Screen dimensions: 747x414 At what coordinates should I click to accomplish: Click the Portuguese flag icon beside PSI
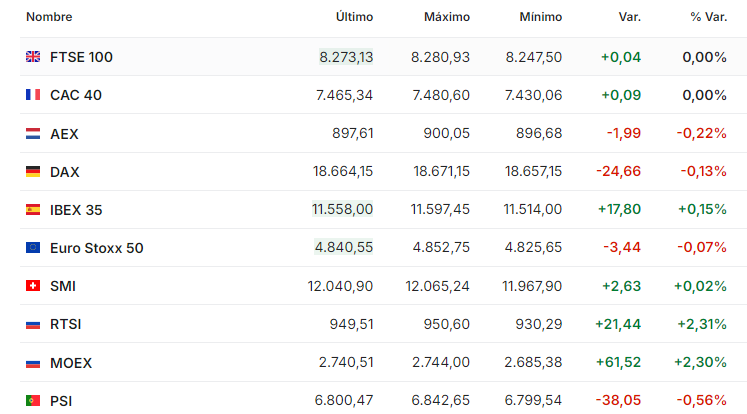33,401
